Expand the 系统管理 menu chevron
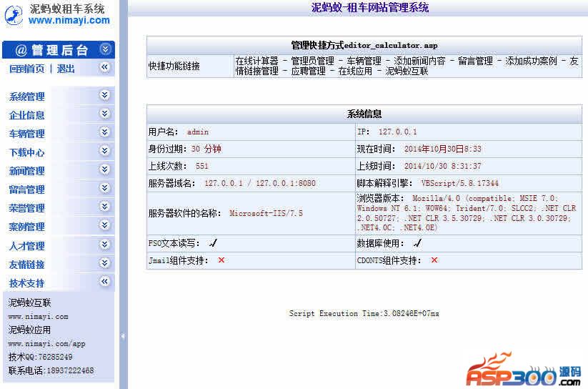Image resolution: width=588 pixels, height=389 pixels. 105,95
